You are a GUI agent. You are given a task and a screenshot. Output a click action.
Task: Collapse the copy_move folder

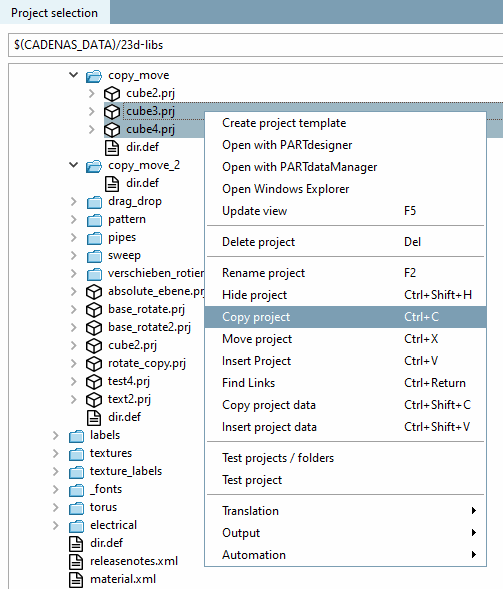point(74,75)
